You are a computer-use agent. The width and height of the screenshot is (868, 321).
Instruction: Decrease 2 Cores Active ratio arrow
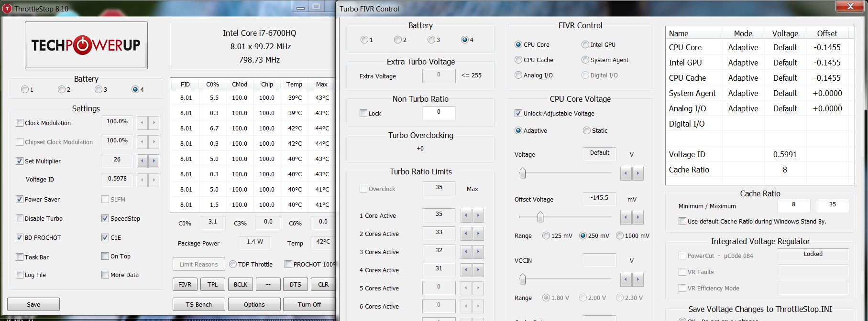pyautogui.click(x=466, y=234)
